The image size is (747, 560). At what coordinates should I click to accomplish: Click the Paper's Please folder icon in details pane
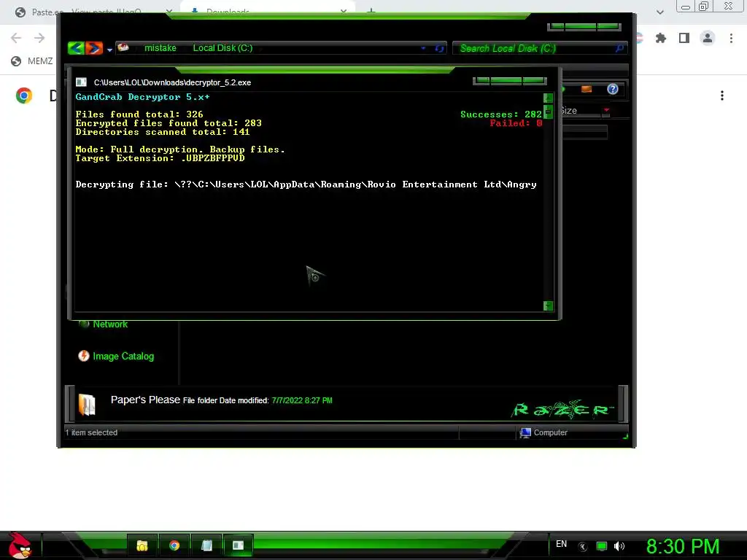point(87,405)
